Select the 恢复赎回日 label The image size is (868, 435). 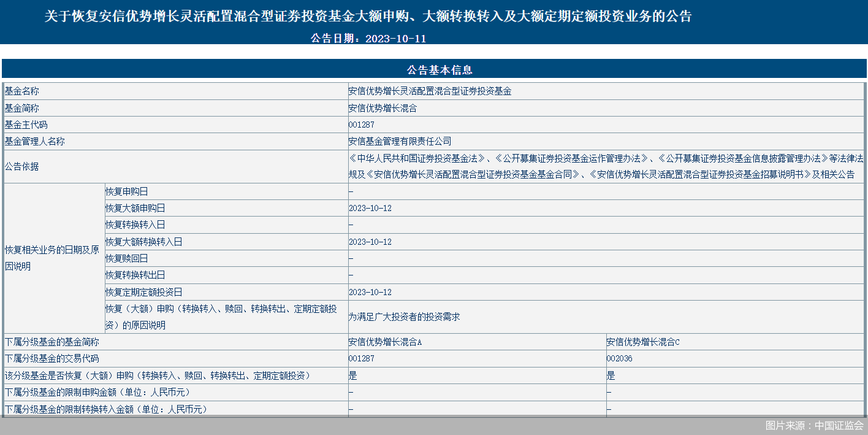coord(127,258)
